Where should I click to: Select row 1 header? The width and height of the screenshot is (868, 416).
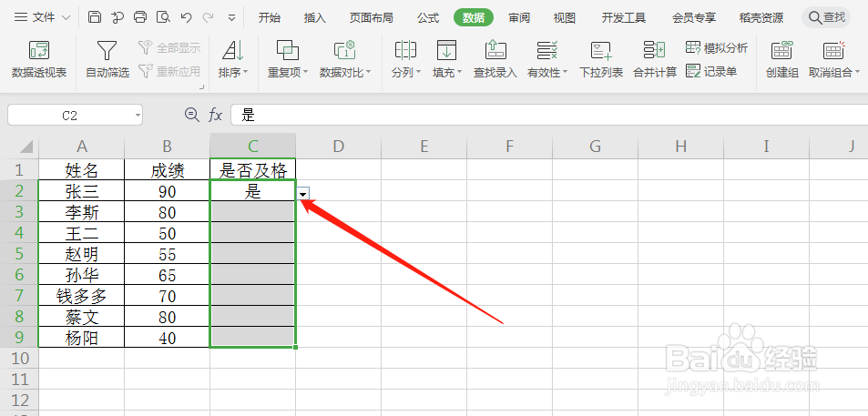(19, 169)
